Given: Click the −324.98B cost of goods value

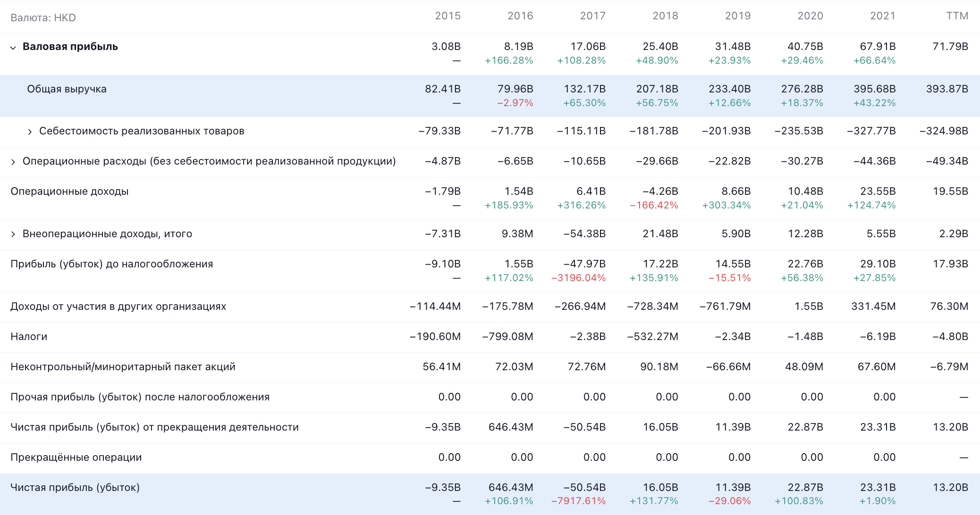Looking at the screenshot, I should point(944,131).
